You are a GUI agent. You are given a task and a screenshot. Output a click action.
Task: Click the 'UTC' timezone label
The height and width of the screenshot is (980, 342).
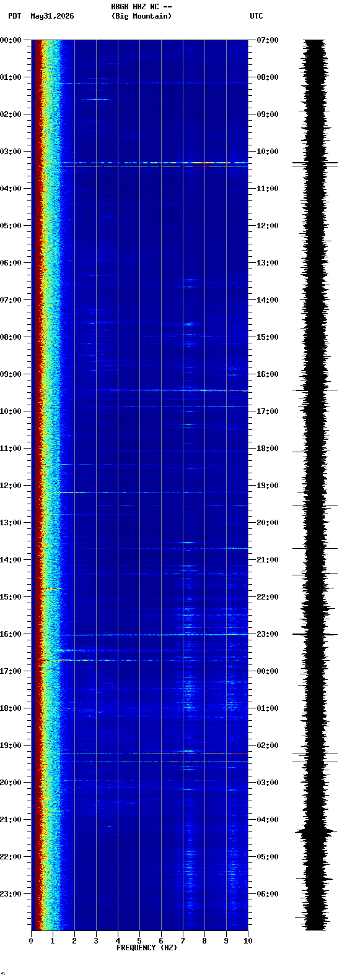[x=256, y=16]
